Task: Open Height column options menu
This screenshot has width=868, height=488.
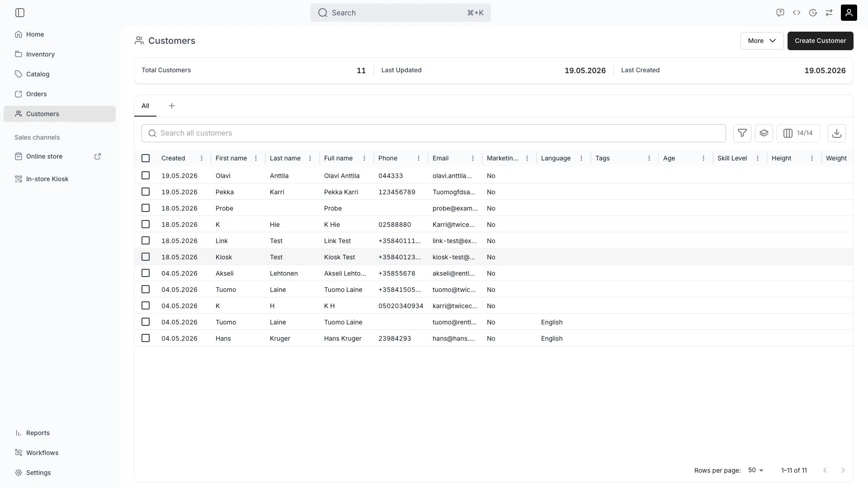Action: 812,158
